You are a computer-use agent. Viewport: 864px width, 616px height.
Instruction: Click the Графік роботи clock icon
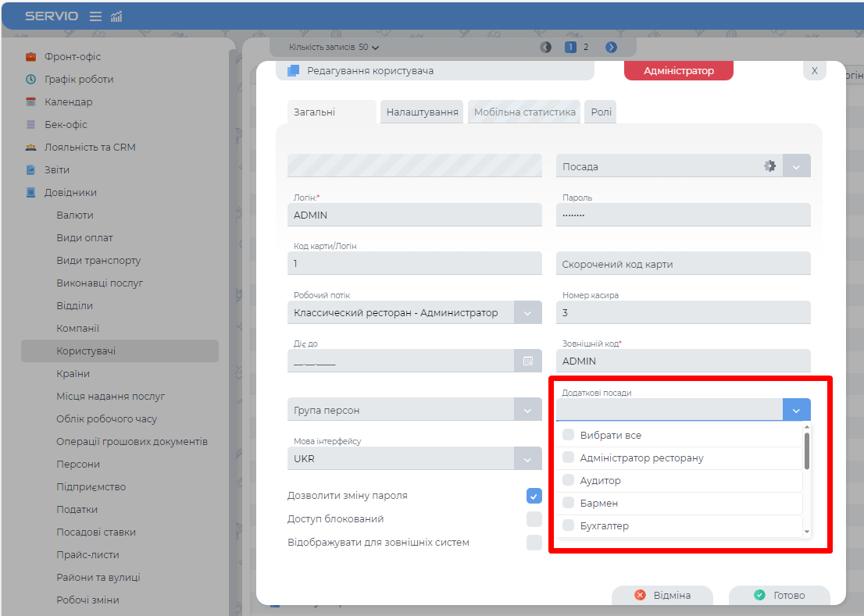[30, 80]
